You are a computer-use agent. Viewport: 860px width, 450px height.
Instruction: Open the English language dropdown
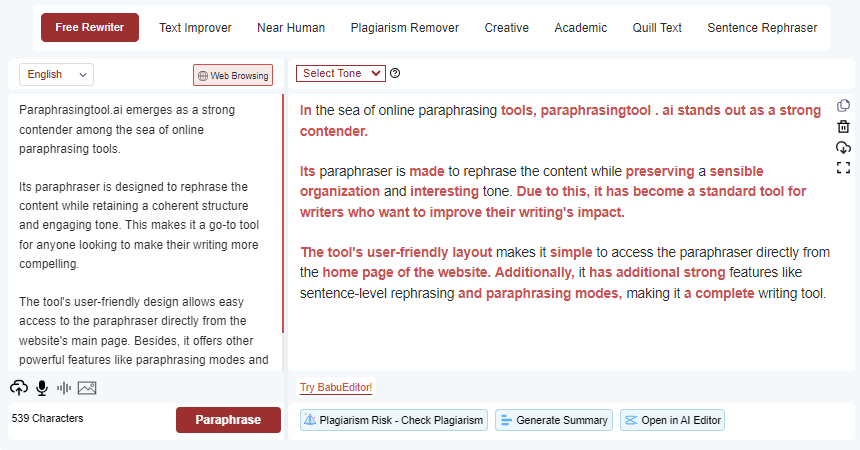[x=56, y=75]
